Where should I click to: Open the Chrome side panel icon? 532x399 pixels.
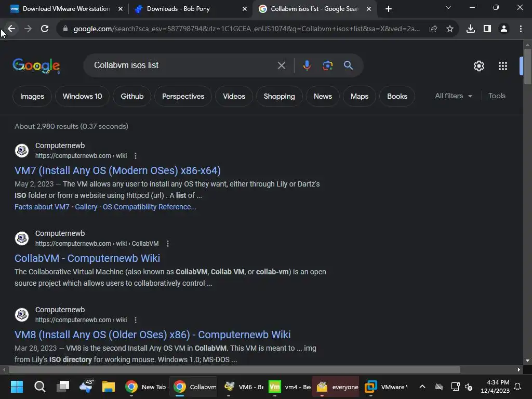click(x=487, y=29)
